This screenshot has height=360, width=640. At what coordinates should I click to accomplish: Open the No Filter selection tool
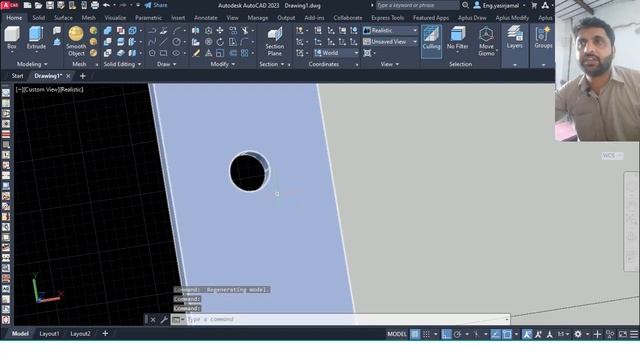tap(458, 38)
